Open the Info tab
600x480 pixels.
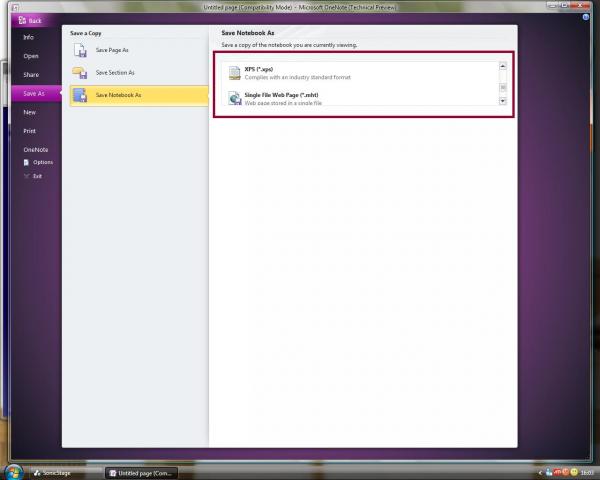coord(29,37)
